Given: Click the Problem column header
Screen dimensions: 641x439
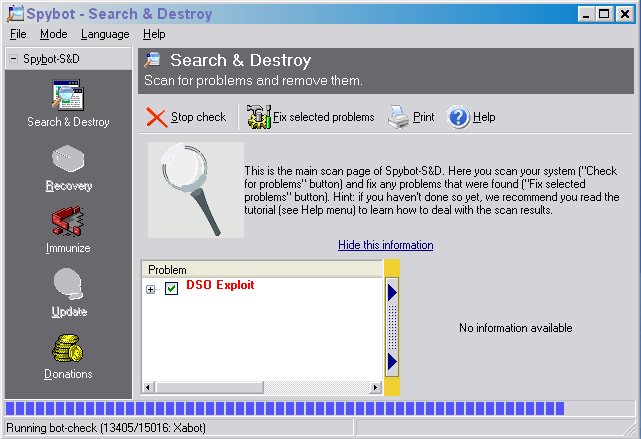Looking at the screenshot, I should 262,270.
